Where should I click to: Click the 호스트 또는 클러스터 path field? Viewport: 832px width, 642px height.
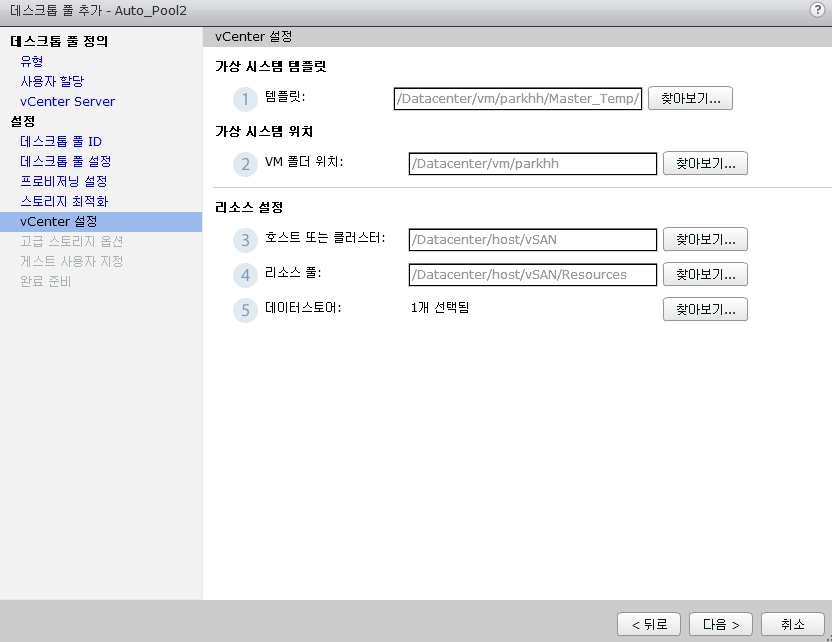(x=533, y=239)
